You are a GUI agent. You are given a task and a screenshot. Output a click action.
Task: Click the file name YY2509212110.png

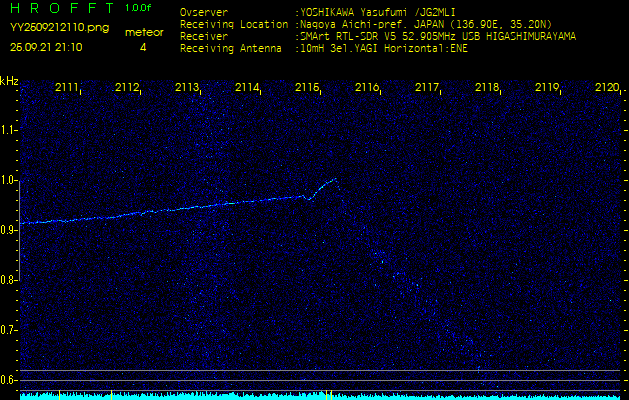[x=59, y=28]
